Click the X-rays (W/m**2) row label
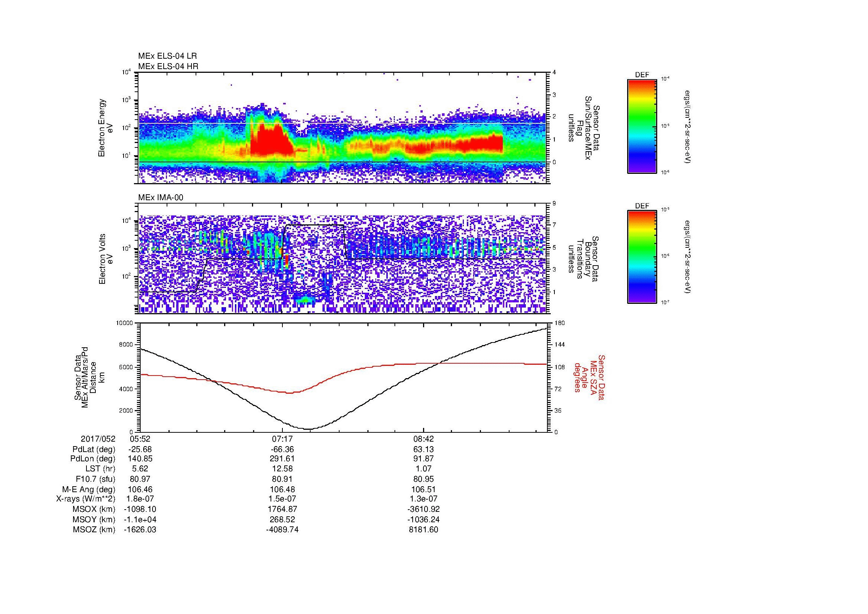 (85, 499)
